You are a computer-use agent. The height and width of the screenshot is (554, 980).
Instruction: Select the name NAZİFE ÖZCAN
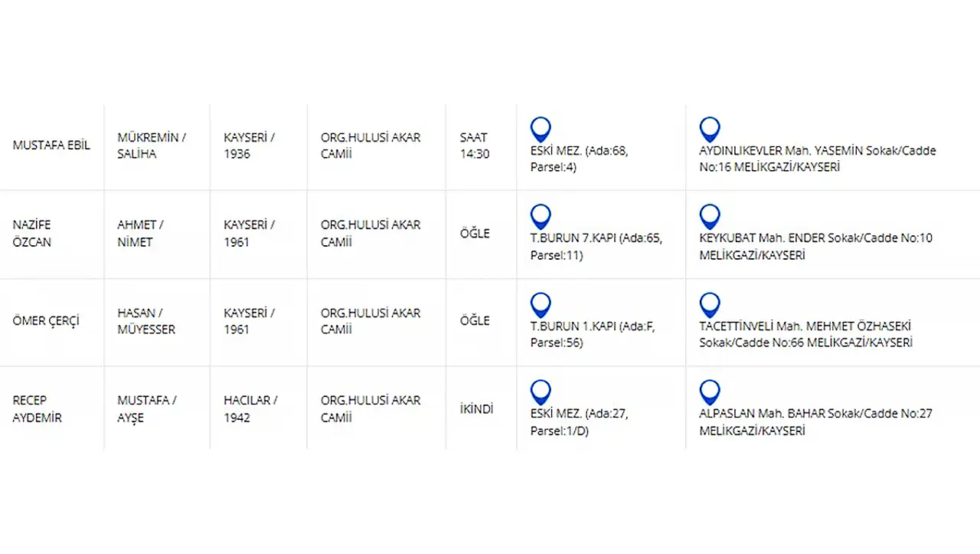(32, 234)
